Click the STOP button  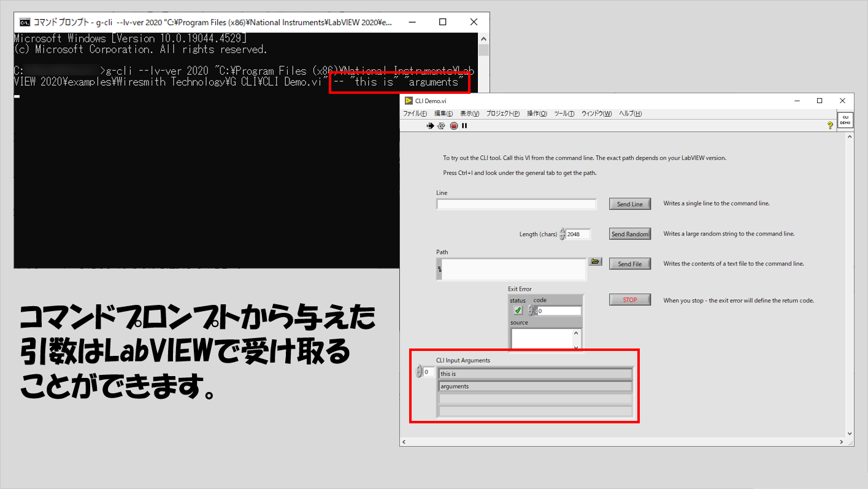[630, 300]
